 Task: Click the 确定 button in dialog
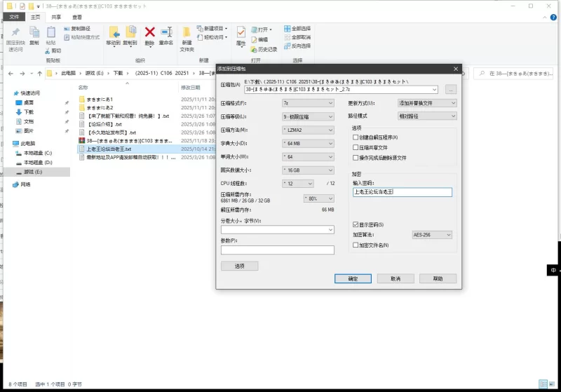[353, 278]
